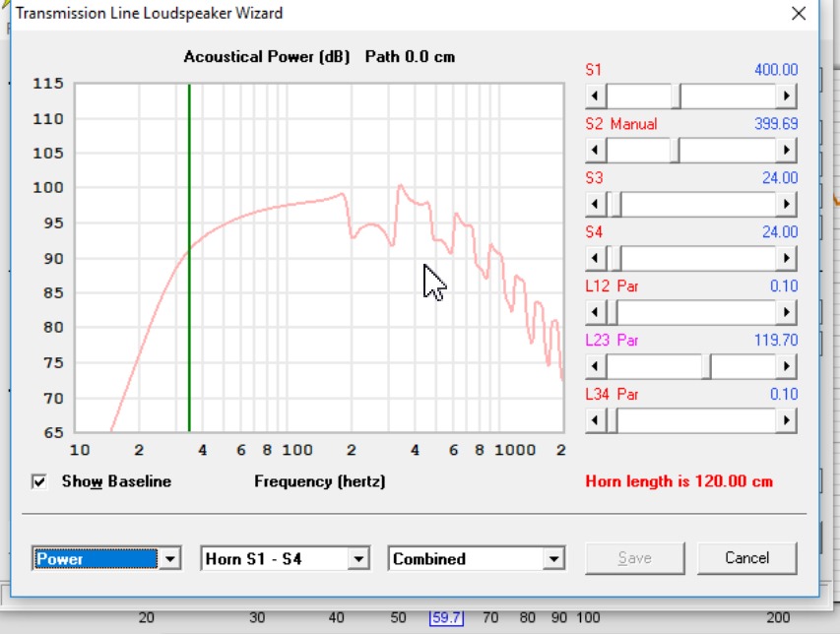
Task: Click the L23 Par label
Action: pyautogui.click(x=612, y=340)
